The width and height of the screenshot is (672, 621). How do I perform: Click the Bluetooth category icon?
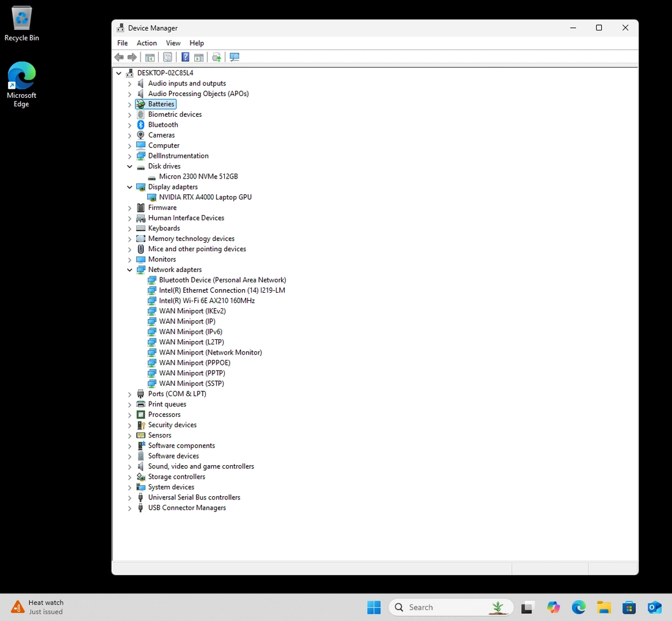pyautogui.click(x=141, y=125)
